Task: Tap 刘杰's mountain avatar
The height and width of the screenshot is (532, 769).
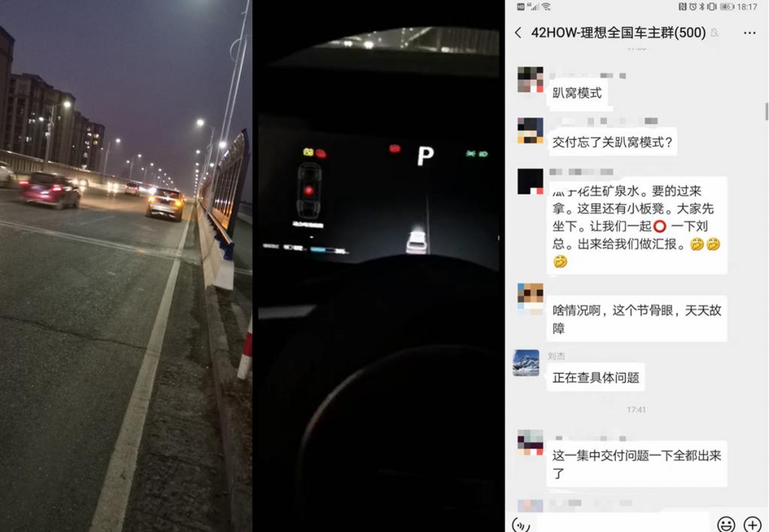Action: [526, 363]
